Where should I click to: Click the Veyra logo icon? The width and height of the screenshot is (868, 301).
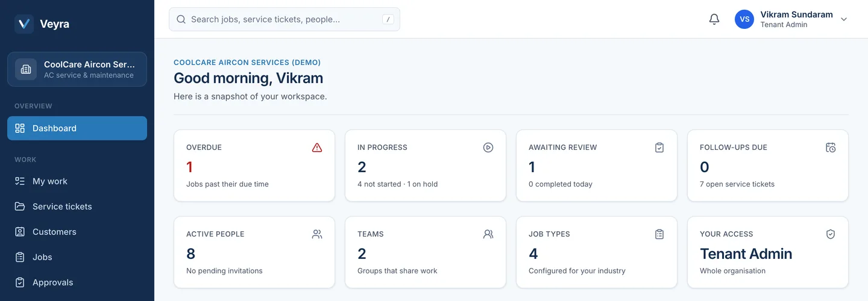(x=24, y=24)
